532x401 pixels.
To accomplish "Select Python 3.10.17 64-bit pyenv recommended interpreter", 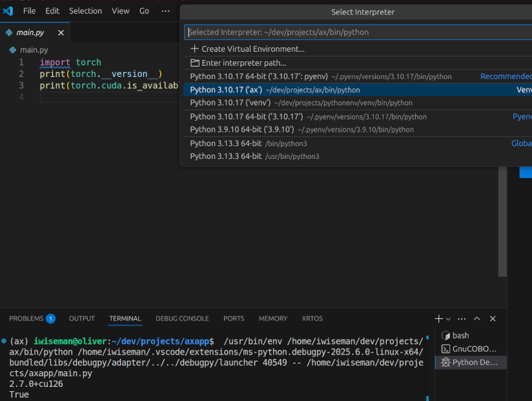I will tap(358, 76).
